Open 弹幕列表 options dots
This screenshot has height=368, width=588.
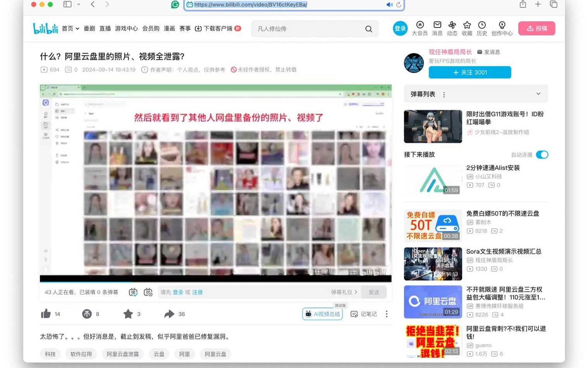coord(444,95)
